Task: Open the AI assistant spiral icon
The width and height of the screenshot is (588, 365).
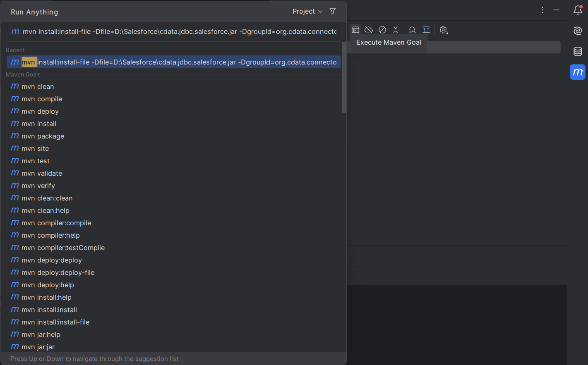Action: [x=578, y=31]
